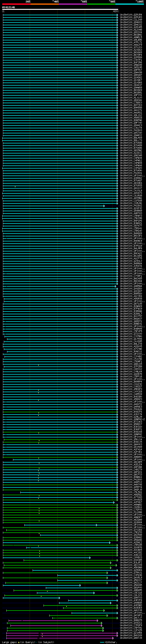Click label UniRef100_Q2IH54

coord(131,633)
